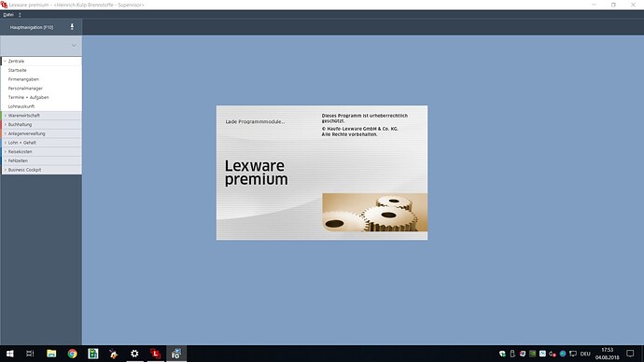Open the bird icon app on taskbar
Screen dimensions: 644x362
114,354
